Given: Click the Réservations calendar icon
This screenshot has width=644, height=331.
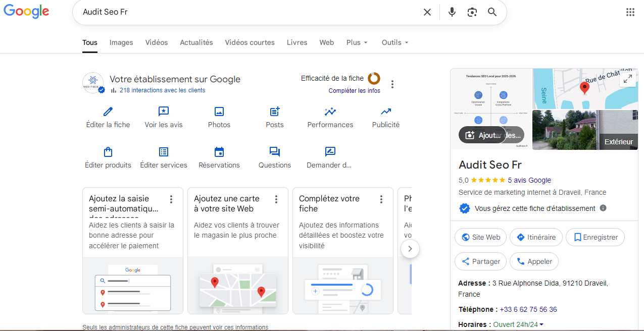Looking at the screenshot, I should click(219, 152).
